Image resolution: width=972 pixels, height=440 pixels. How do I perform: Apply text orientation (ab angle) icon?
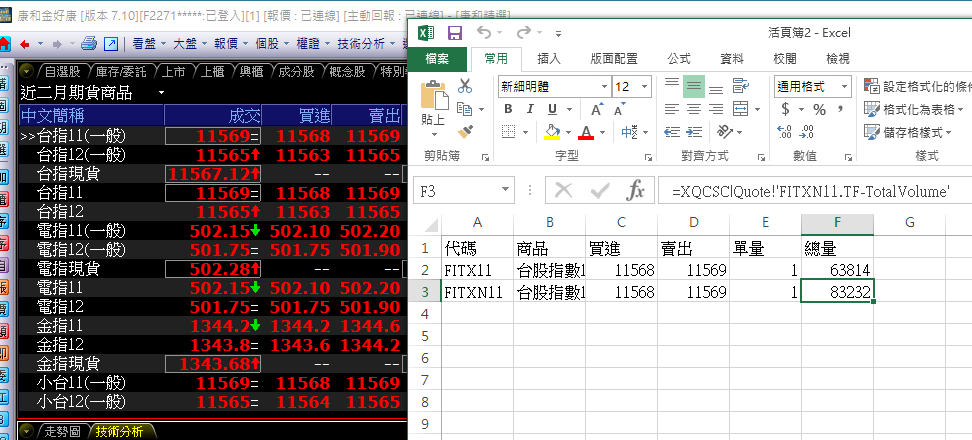723,131
